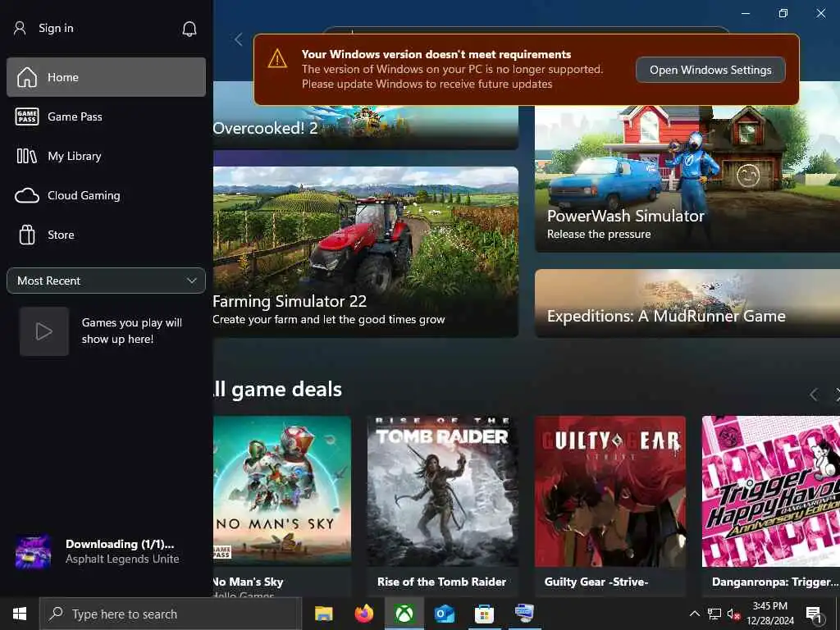Click the muted volume tray icon

733,614
